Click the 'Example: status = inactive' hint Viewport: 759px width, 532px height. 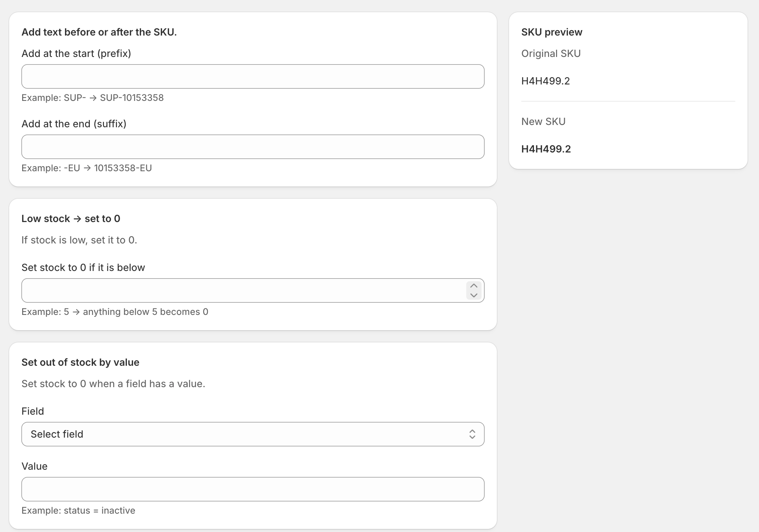click(78, 511)
